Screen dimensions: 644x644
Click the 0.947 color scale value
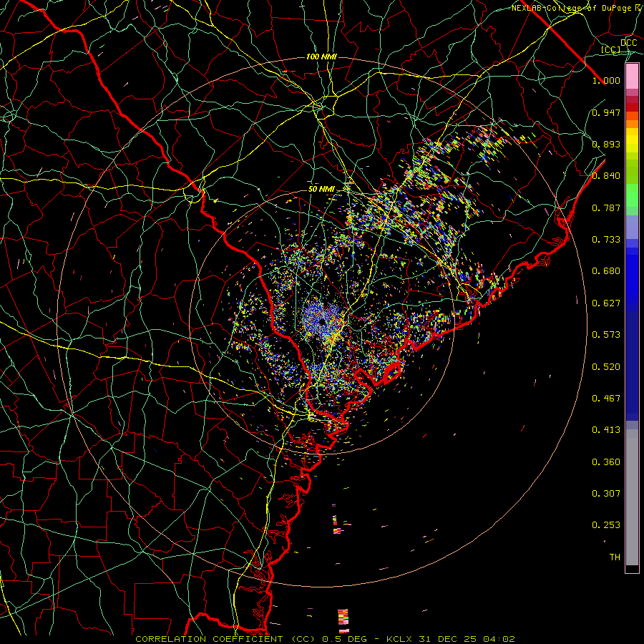click(606, 112)
